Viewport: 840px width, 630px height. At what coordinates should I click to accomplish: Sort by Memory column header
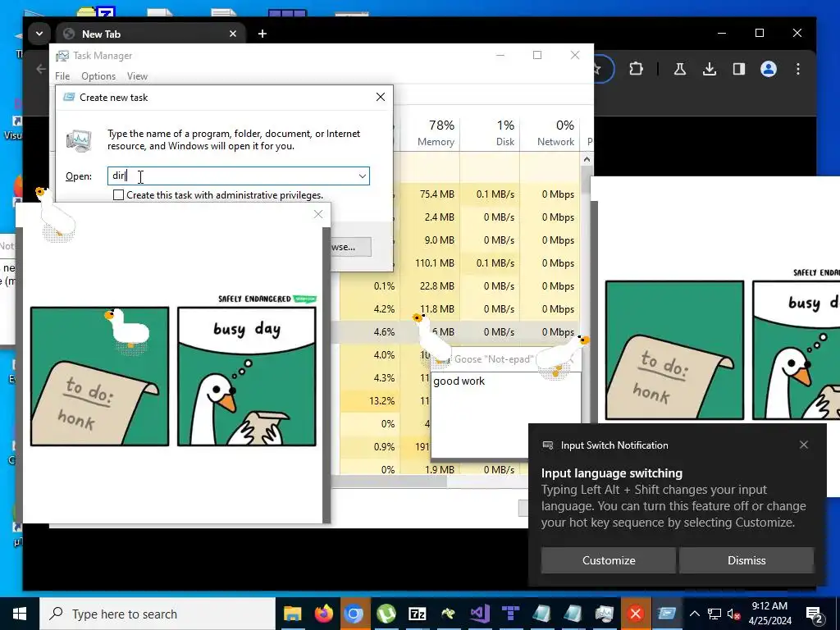pos(430,134)
